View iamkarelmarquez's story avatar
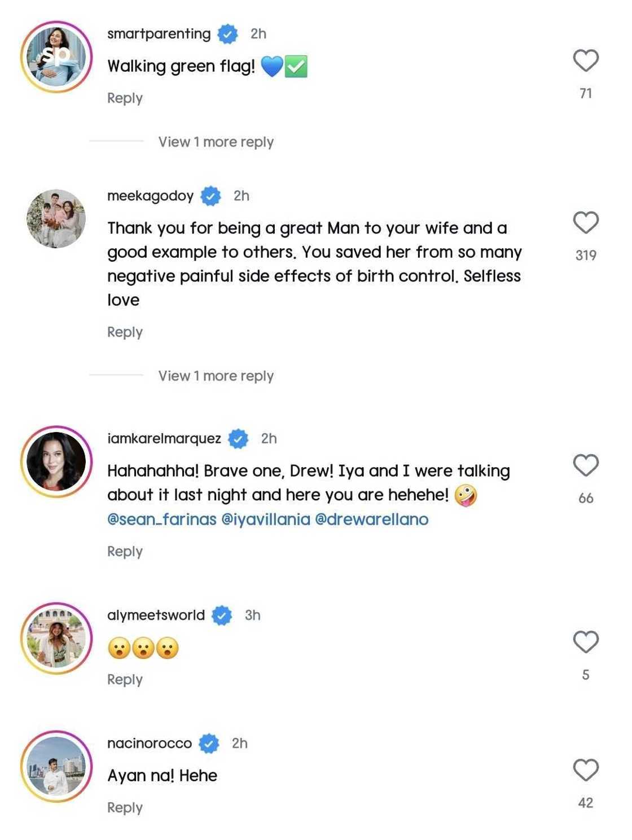The width and height of the screenshot is (632, 840). [x=56, y=461]
